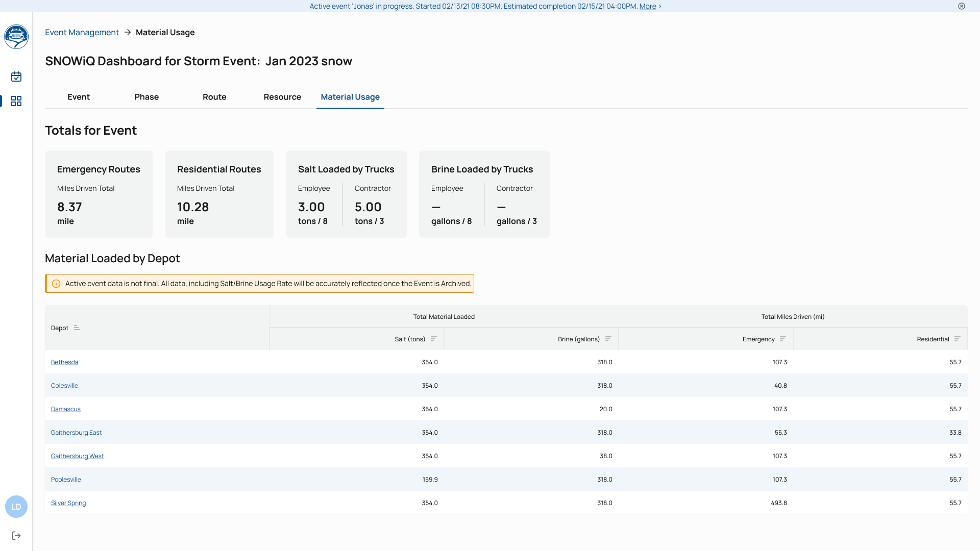This screenshot has width=980, height=551.
Task: Sort by Residential miles column
Action: point(958,339)
